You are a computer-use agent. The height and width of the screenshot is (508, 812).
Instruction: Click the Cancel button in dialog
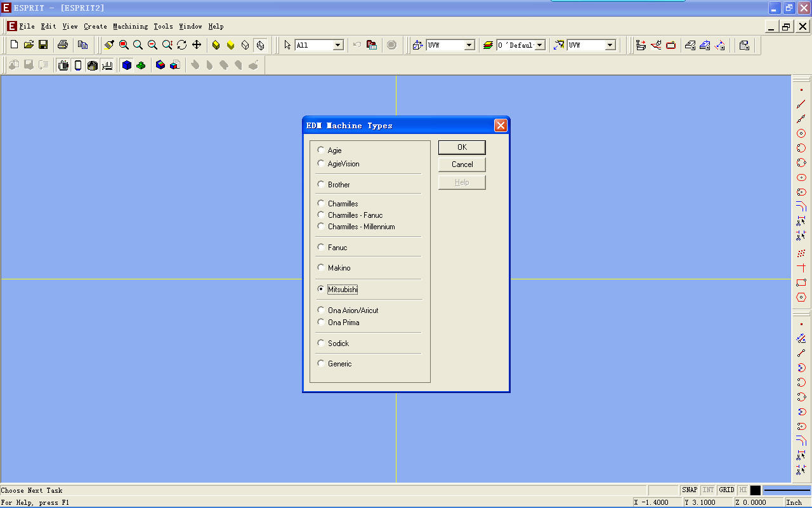(462, 164)
